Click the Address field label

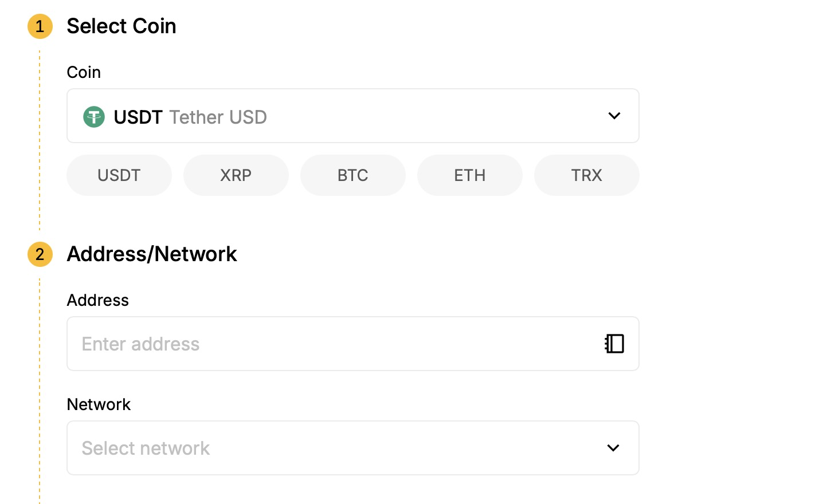point(98,300)
